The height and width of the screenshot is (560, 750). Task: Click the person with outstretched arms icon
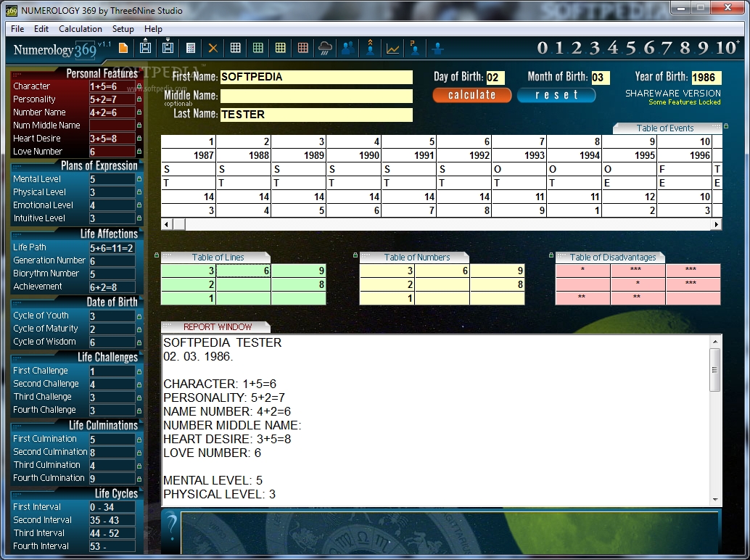click(x=437, y=48)
